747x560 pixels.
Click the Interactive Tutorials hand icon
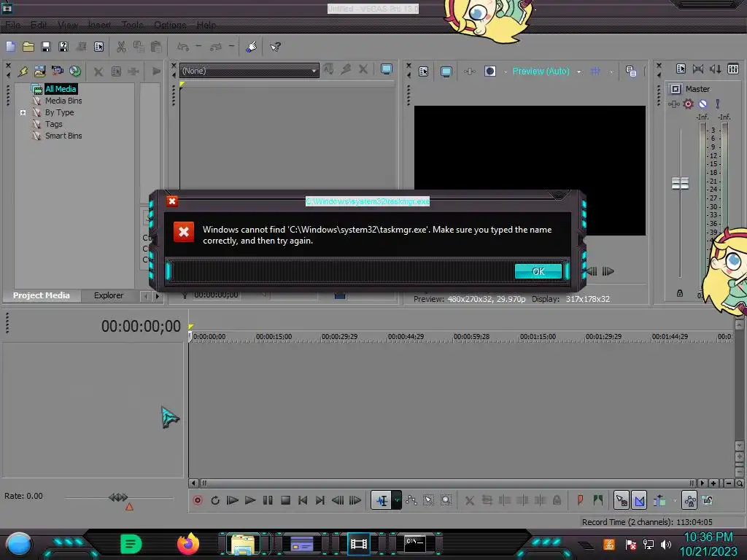(x=252, y=46)
